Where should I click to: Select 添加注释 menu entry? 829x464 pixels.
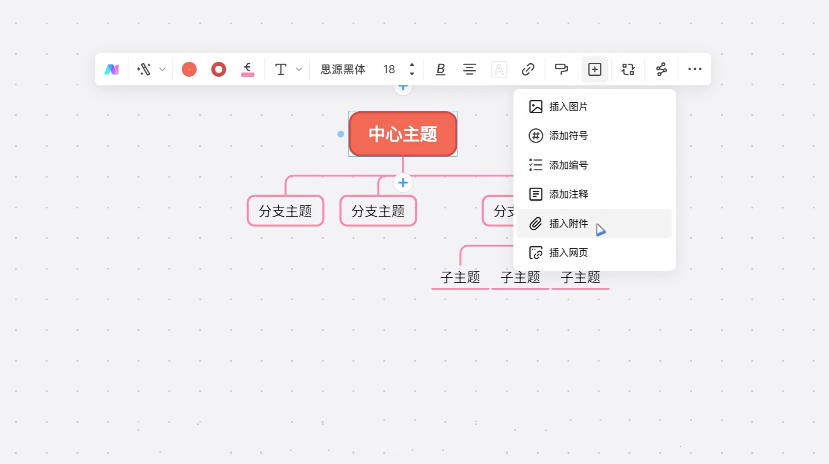tap(568, 194)
